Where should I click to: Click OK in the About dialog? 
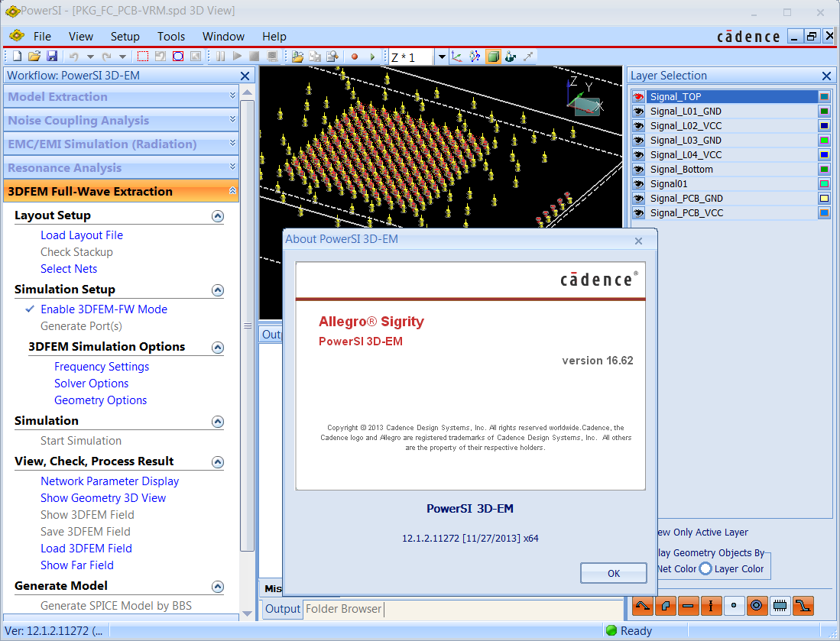pos(614,574)
